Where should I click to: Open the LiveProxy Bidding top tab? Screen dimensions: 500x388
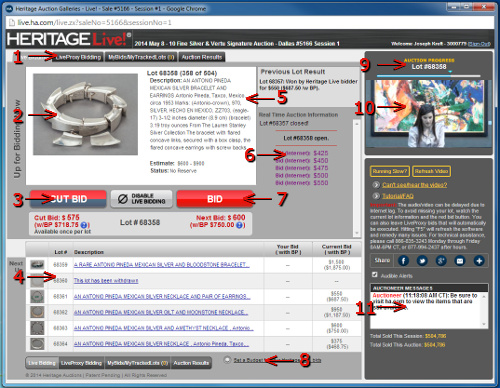click(78, 57)
